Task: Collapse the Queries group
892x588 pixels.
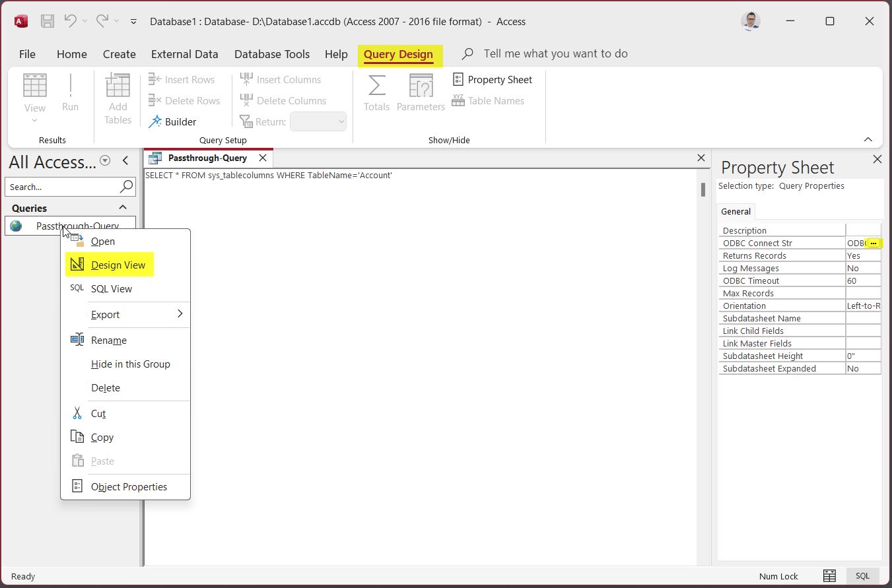Action: pos(122,208)
